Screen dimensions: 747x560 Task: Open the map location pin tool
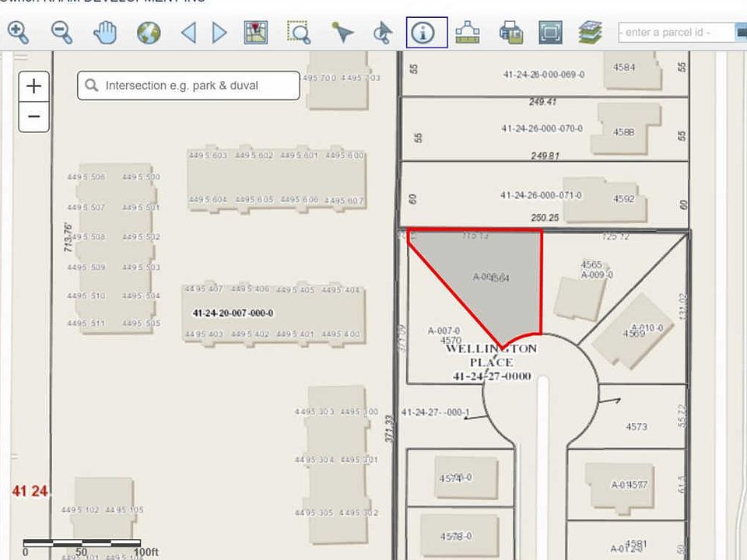pos(256,32)
